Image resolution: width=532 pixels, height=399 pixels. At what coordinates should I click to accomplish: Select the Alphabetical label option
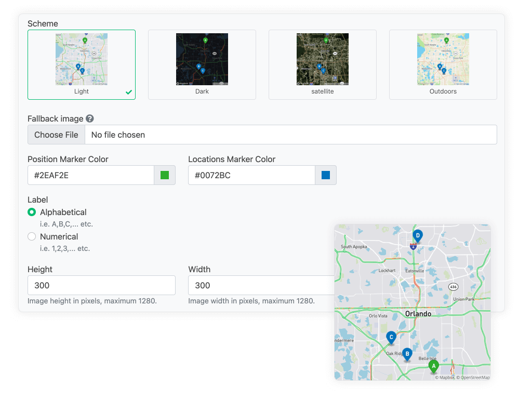(x=32, y=212)
